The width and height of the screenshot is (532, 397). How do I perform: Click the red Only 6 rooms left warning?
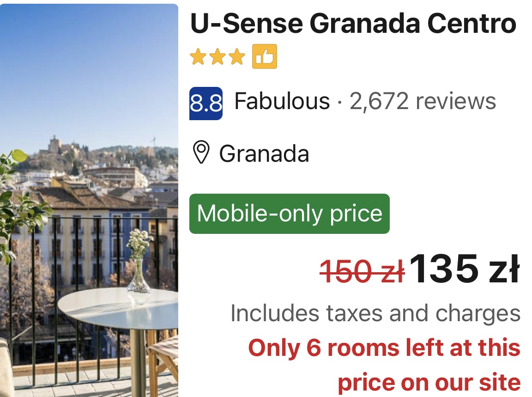384,365
